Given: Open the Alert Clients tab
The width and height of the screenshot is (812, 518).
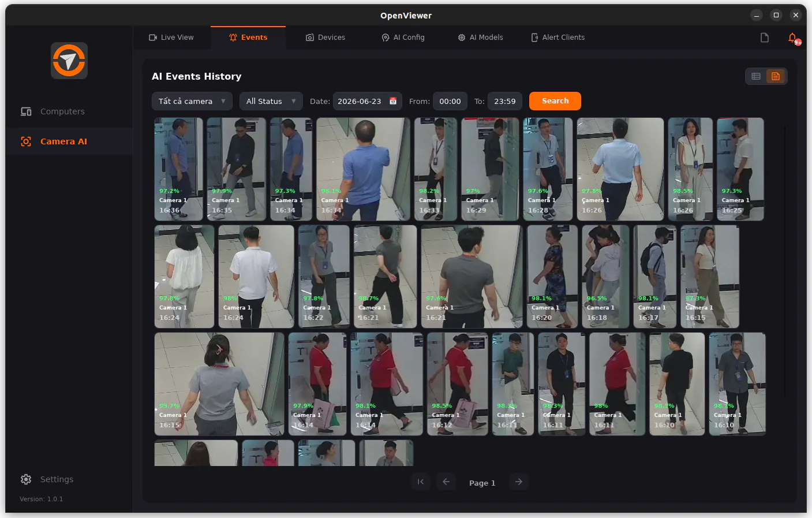Looking at the screenshot, I should click(557, 38).
